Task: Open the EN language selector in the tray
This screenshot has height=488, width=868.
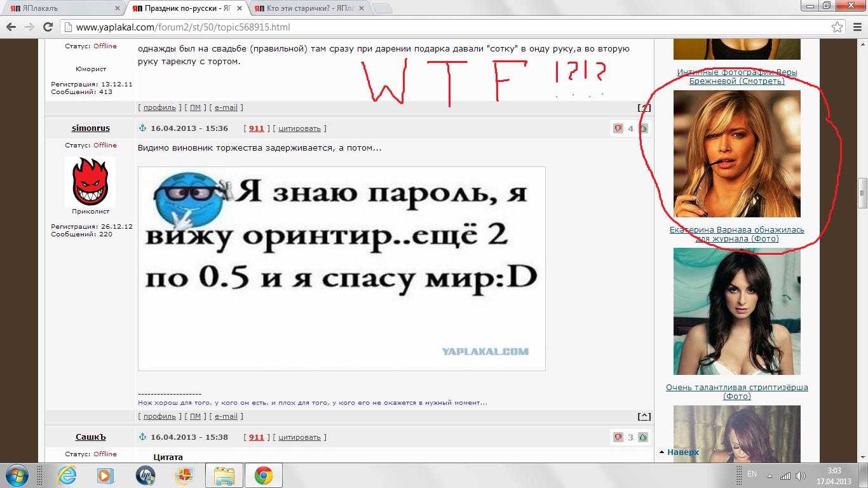Action: [752, 474]
